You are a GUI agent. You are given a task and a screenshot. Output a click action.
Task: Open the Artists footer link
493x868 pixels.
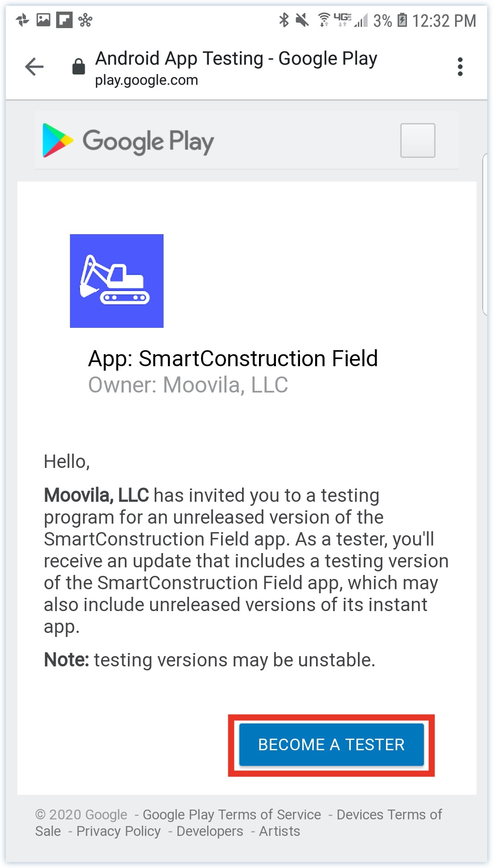pyautogui.click(x=279, y=831)
